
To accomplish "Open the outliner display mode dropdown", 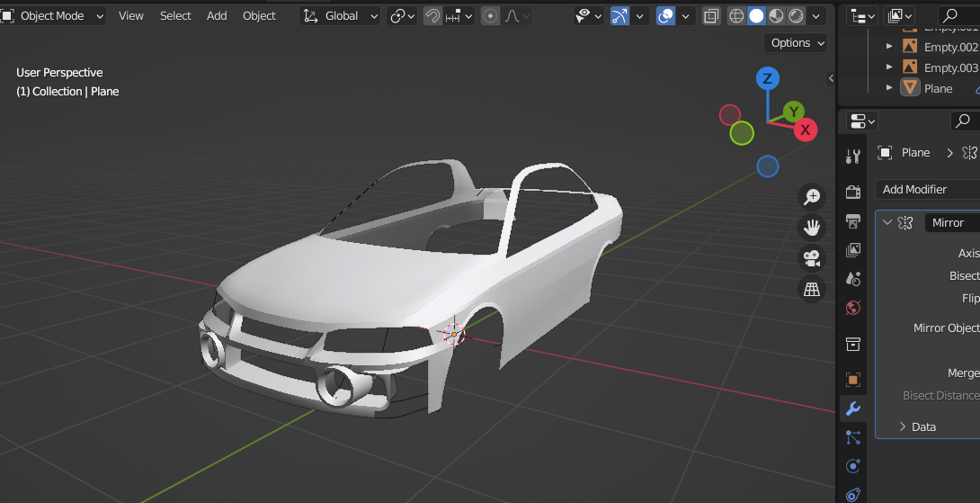I will click(899, 16).
